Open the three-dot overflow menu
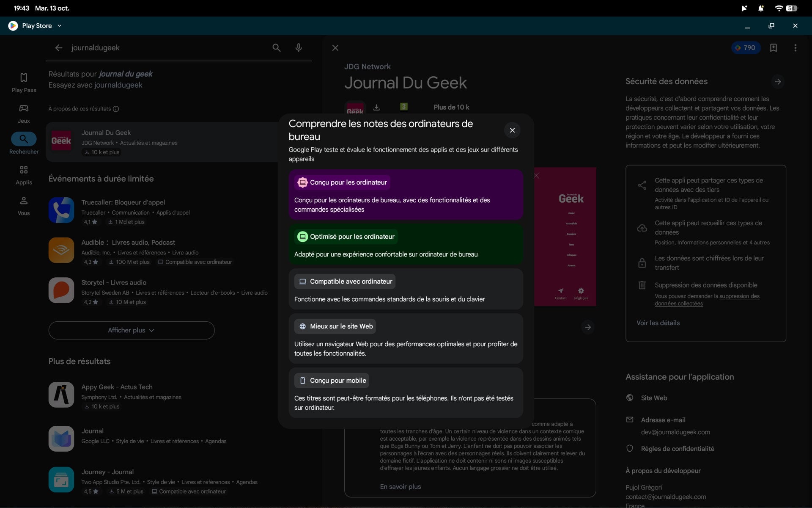Image resolution: width=812 pixels, height=508 pixels. point(795,48)
